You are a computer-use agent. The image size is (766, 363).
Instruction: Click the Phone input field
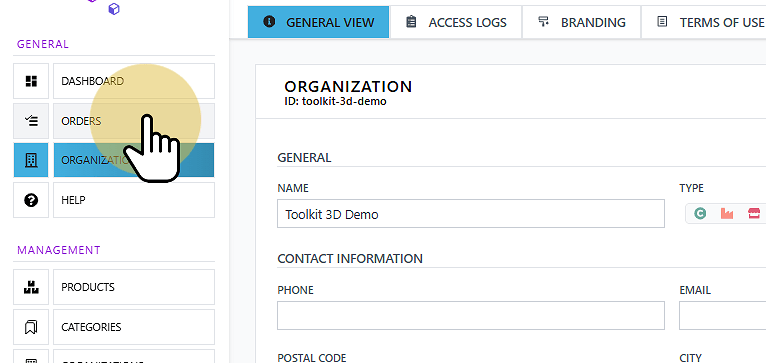click(x=471, y=316)
